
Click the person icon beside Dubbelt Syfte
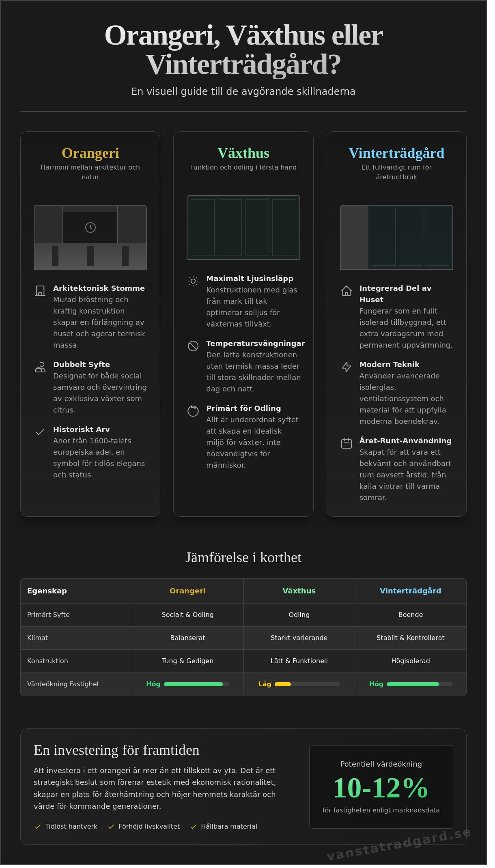[40, 367]
